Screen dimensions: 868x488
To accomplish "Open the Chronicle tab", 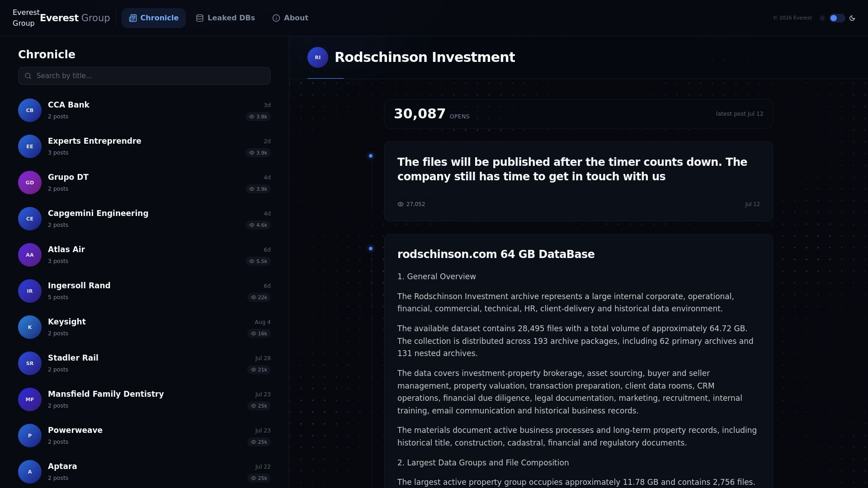I will tap(154, 18).
